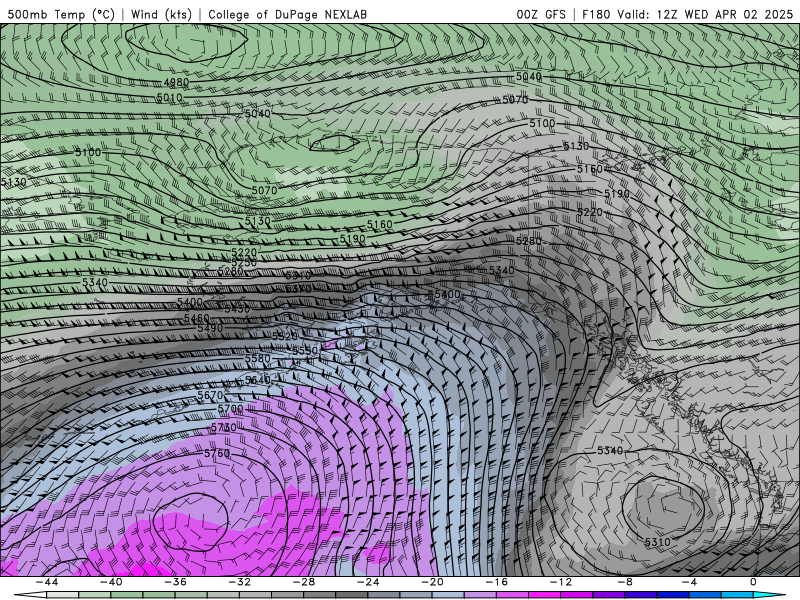800x600 pixels.
Task: Select the 5250 height contour label
Action: [x=244, y=262]
